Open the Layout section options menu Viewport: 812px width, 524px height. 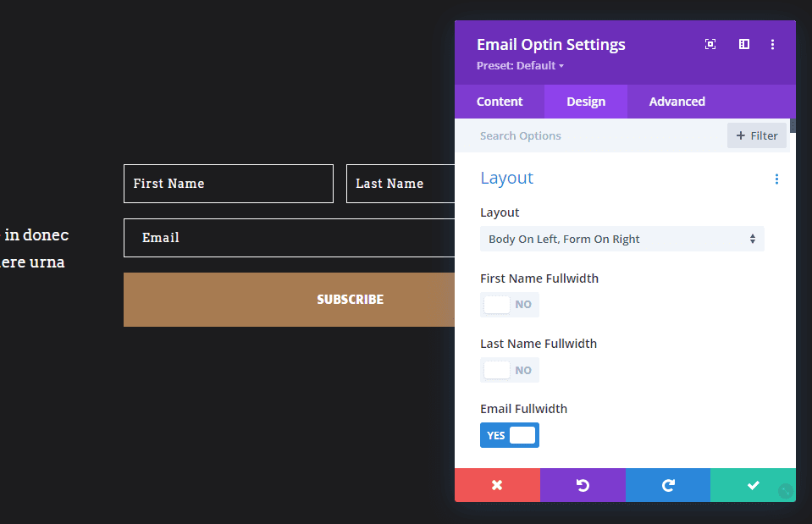click(776, 179)
